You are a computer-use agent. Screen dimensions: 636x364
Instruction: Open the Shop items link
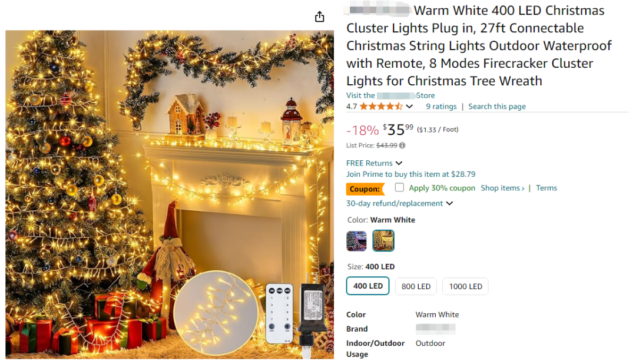click(x=502, y=188)
